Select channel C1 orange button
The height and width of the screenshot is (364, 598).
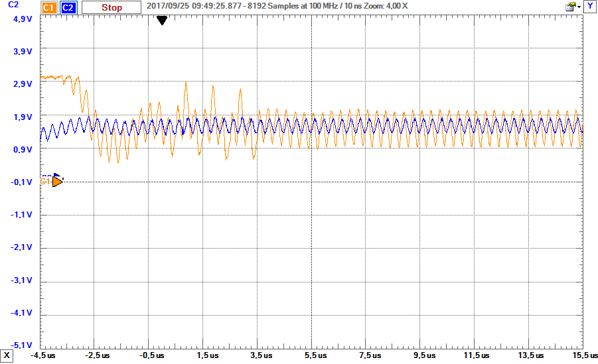coord(48,7)
